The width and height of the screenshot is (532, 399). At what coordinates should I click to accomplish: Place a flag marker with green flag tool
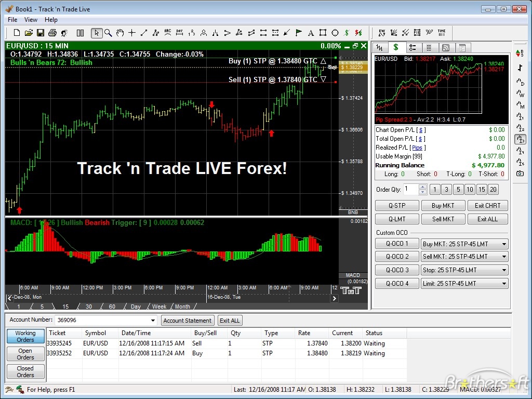[x=299, y=33]
